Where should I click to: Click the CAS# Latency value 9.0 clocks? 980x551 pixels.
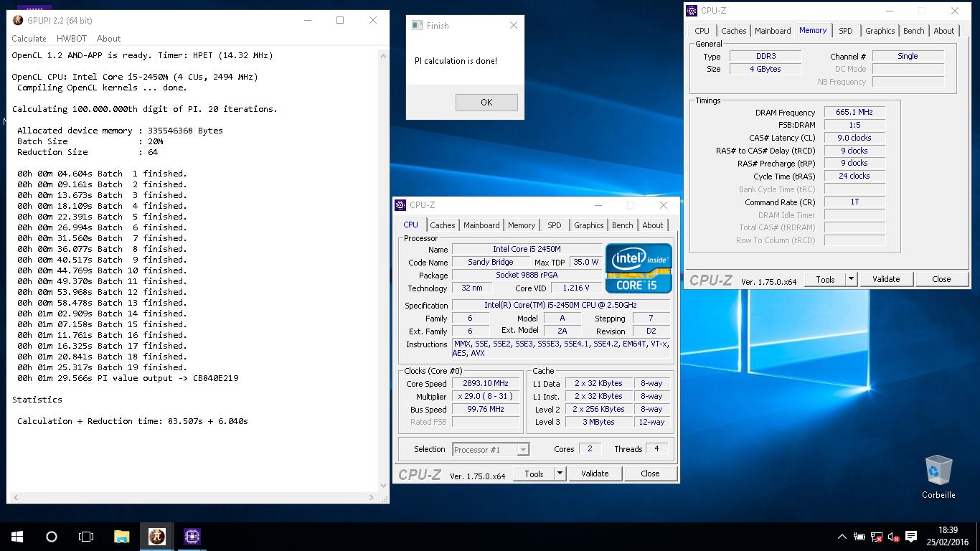[854, 138]
